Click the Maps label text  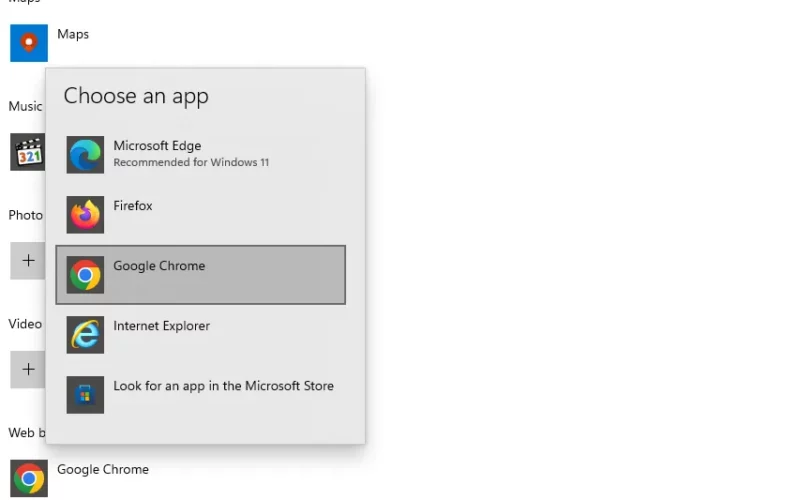tap(73, 34)
